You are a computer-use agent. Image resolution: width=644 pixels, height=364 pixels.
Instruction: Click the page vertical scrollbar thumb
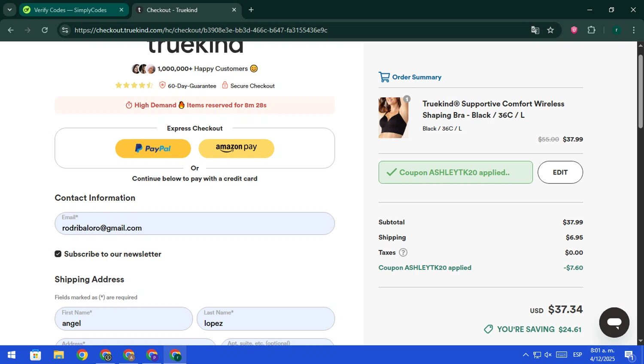(641, 91)
